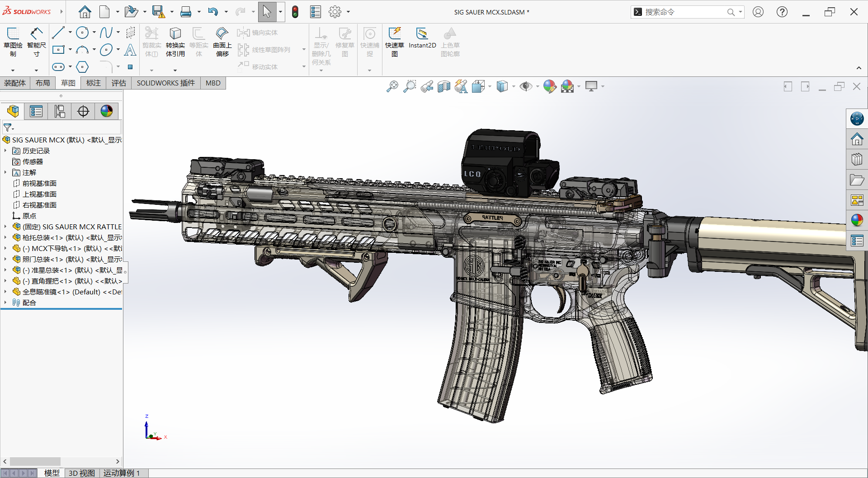868x478 pixels.
Task: Open the PropertyManager tab
Action: click(36, 111)
